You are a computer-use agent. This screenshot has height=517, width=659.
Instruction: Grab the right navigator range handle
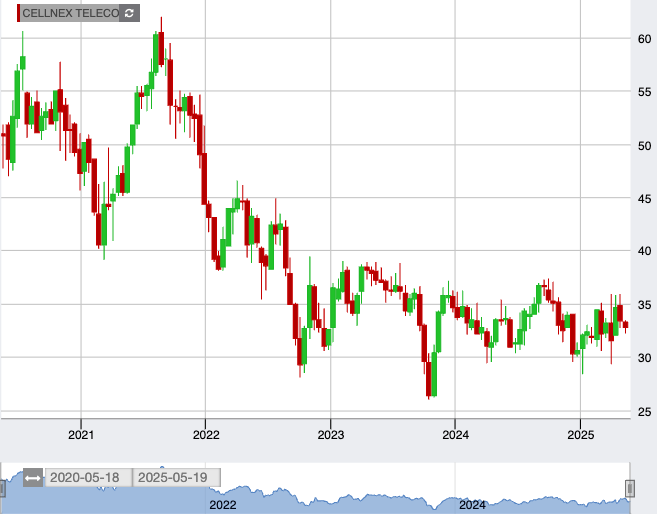[x=630, y=490]
